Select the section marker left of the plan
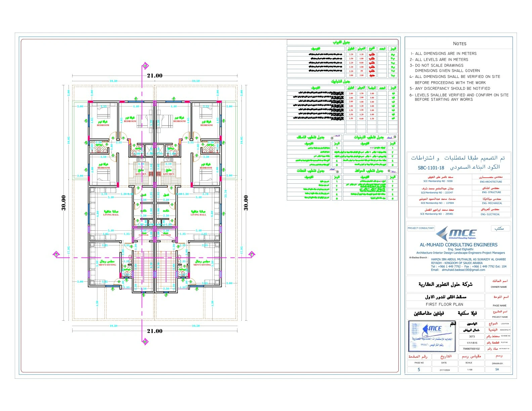 point(57,255)
